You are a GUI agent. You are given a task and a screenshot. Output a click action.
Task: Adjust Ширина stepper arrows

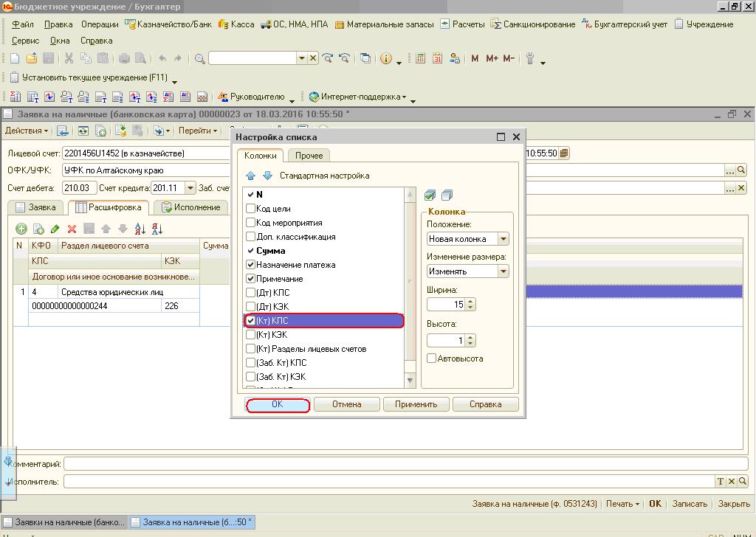point(470,305)
